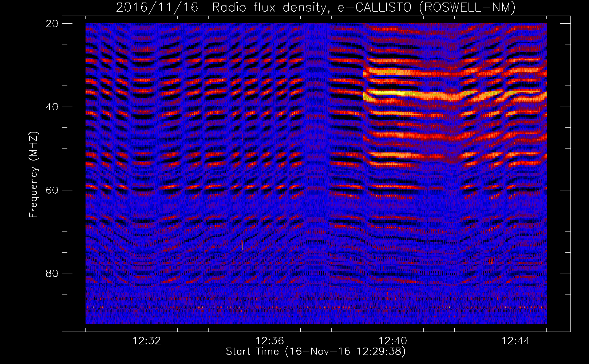This screenshot has height=364, width=589.
Task: Click the 40 frequency axis tick label
Action: [x=52, y=107]
